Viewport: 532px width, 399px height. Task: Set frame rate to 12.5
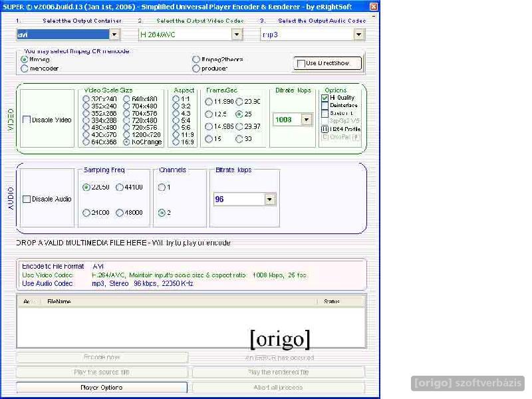pyautogui.click(x=209, y=114)
